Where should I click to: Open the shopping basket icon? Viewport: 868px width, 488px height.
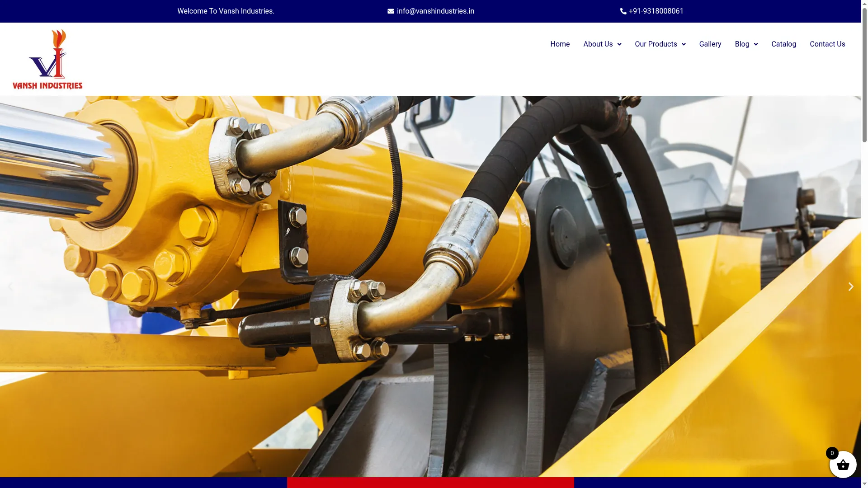coord(843,465)
